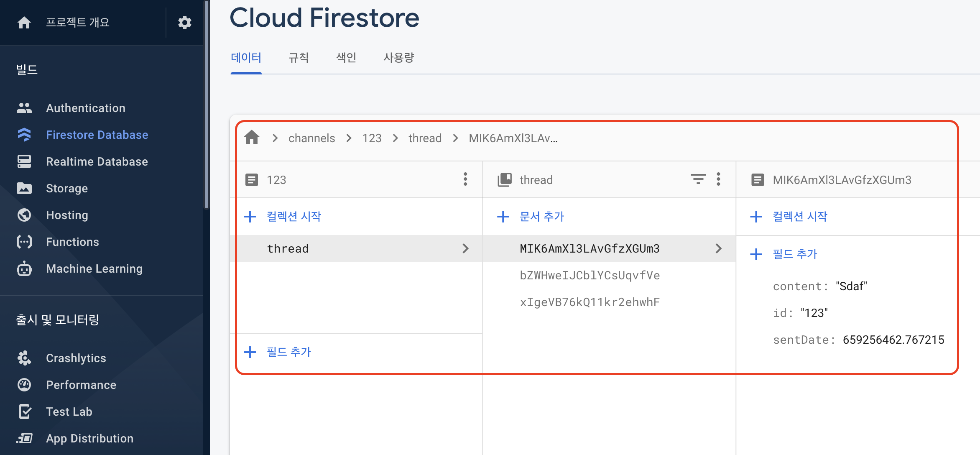Click the Crashlytics sidebar icon
The image size is (980, 455).
pyautogui.click(x=24, y=358)
